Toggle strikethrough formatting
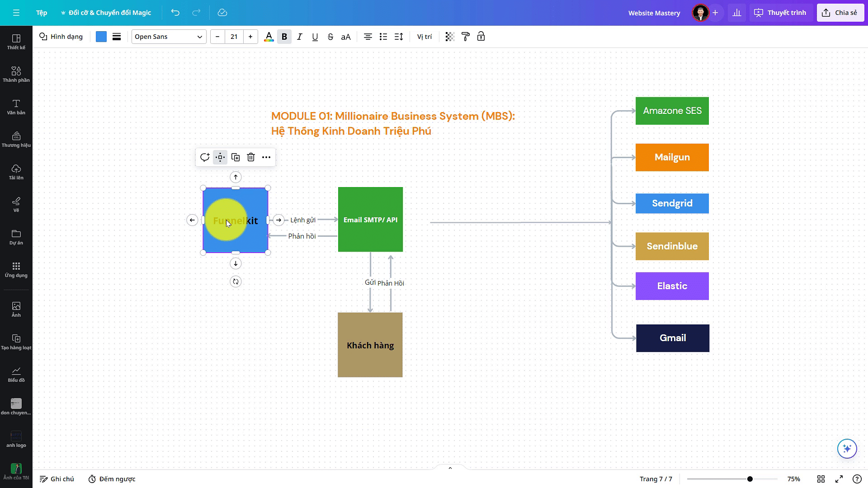 (330, 37)
